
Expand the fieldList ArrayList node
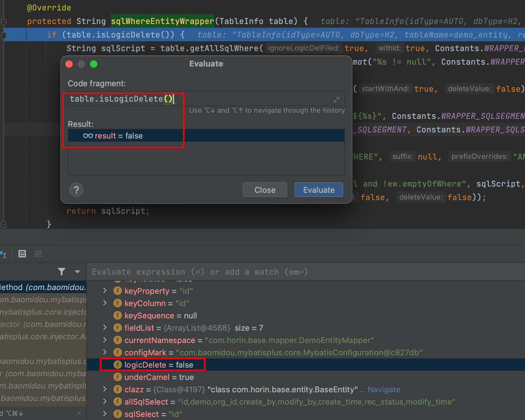click(105, 328)
